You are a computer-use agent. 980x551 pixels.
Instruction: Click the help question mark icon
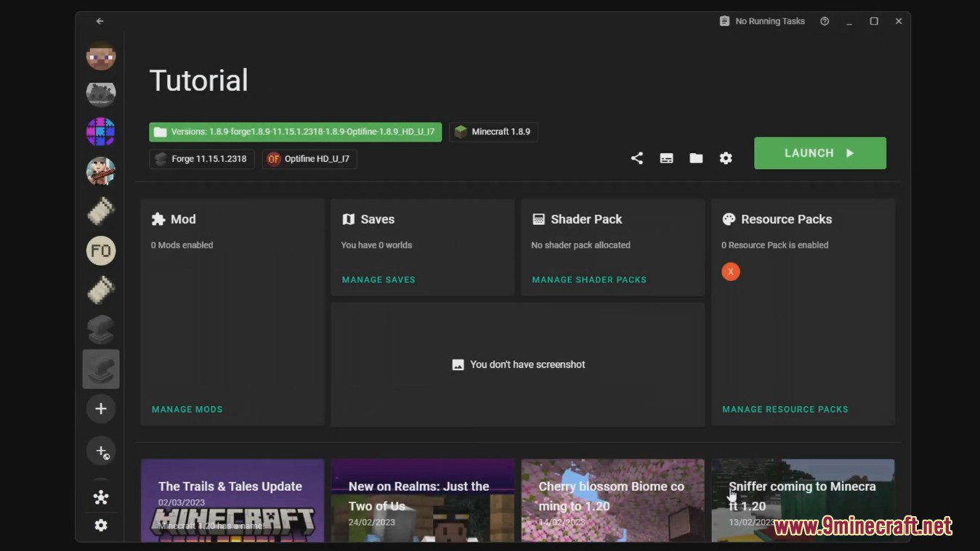(x=824, y=21)
